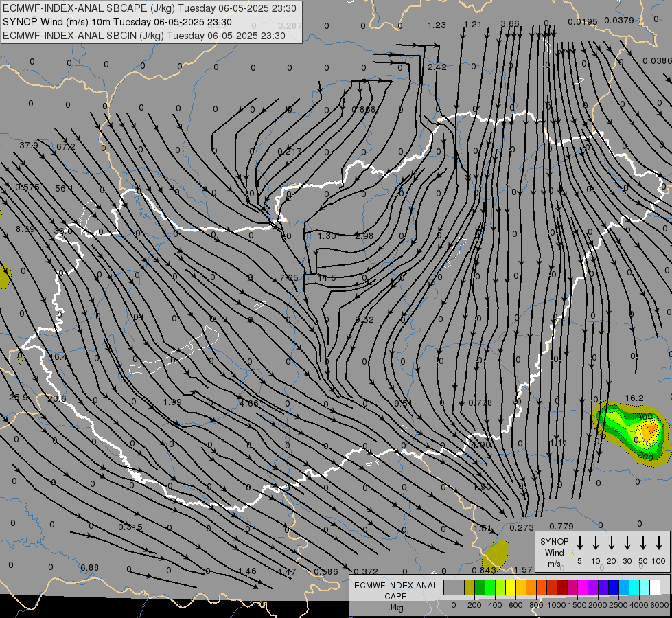
Task: Click the map value '56.1'
Action: pyautogui.click(x=64, y=188)
